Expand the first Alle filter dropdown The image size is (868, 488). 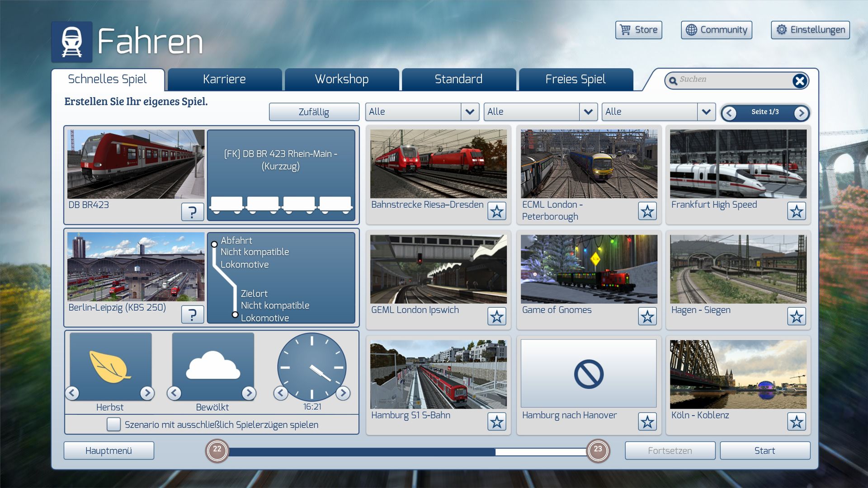click(470, 112)
